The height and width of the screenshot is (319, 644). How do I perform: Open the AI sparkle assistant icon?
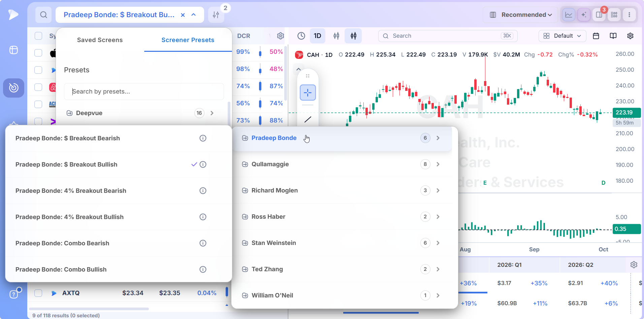(584, 15)
